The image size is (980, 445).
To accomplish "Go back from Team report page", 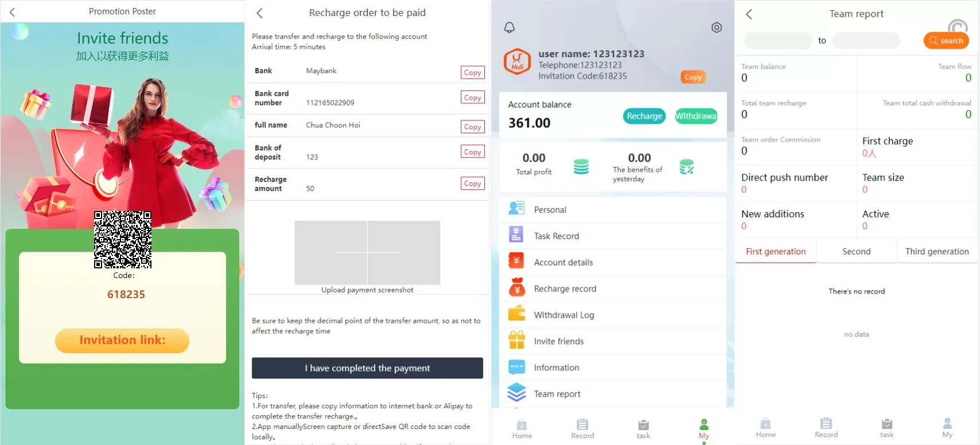I will point(749,14).
